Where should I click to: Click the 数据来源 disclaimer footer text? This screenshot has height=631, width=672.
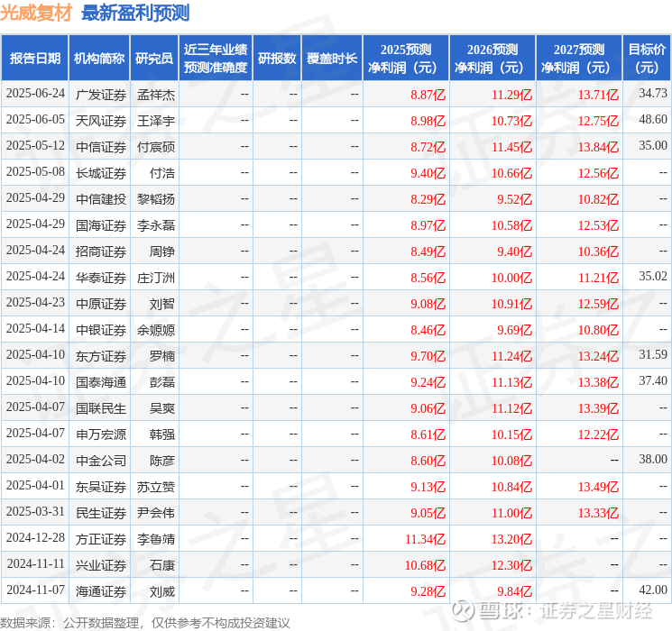coord(145,622)
